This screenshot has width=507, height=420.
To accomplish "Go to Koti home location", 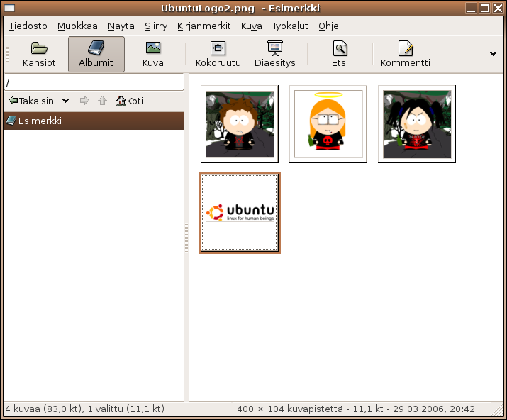I will [130, 101].
